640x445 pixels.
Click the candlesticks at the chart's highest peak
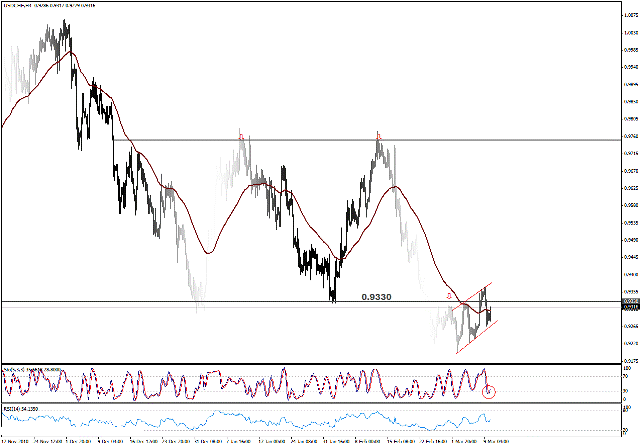coord(65,30)
